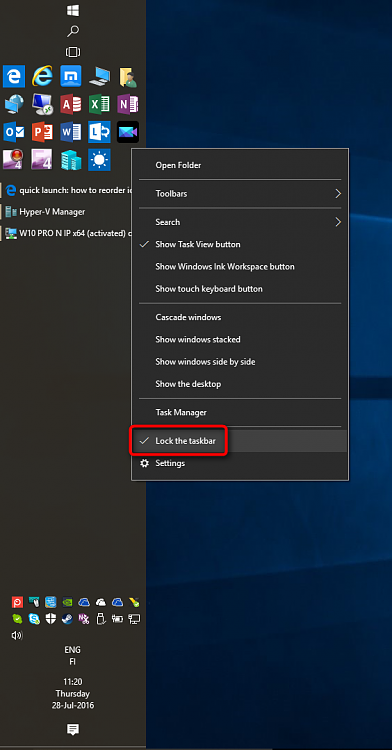Expand the Search submenu
392x750 pixels.
pos(239,222)
